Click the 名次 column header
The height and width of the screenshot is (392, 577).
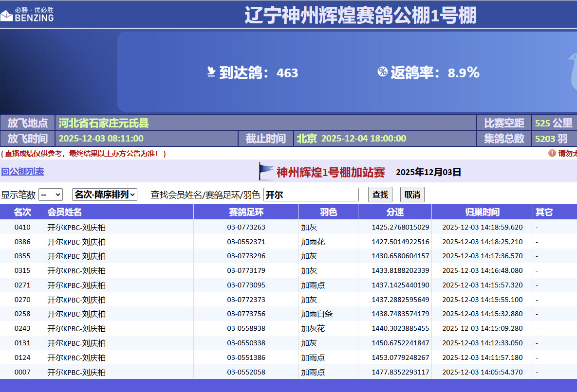click(22, 212)
